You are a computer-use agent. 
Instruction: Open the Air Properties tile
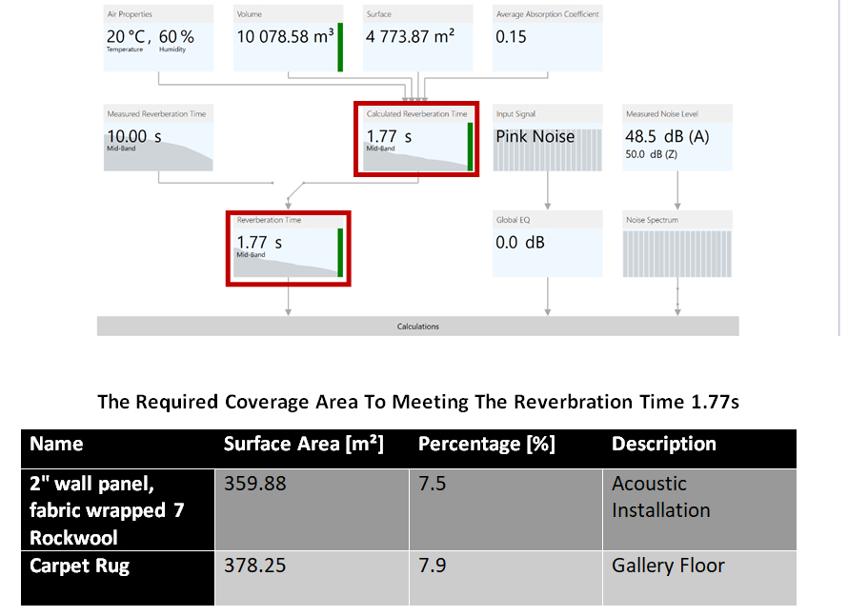point(157,38)
